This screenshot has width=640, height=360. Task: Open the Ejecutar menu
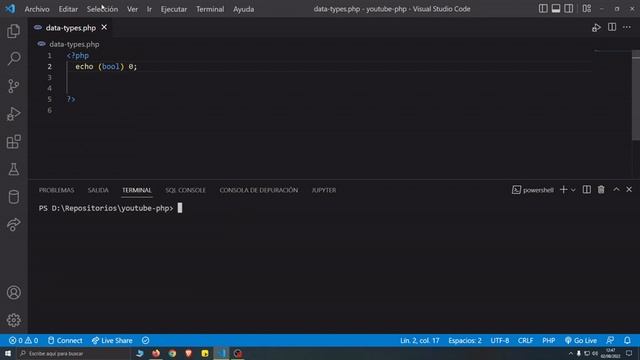[174, 9]
